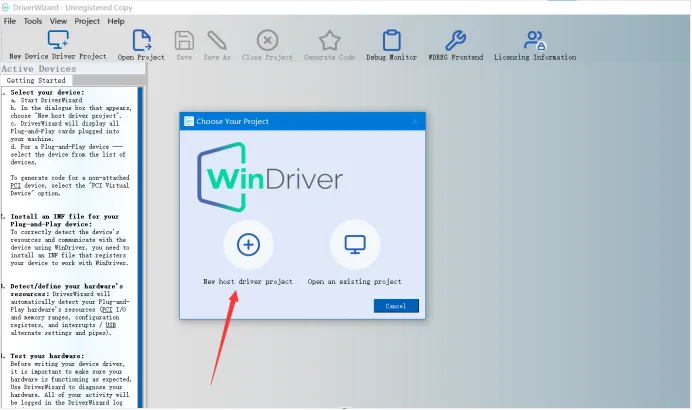The width and height of the screenshot is (692, 410).
Task: Switch to the Getting Started tab
Action: [x=36, y=80]
